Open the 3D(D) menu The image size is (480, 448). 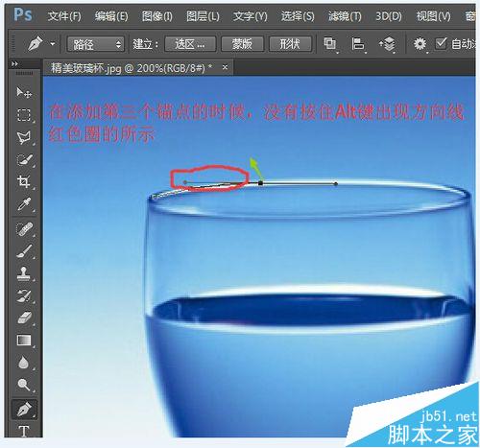(388, 15)
